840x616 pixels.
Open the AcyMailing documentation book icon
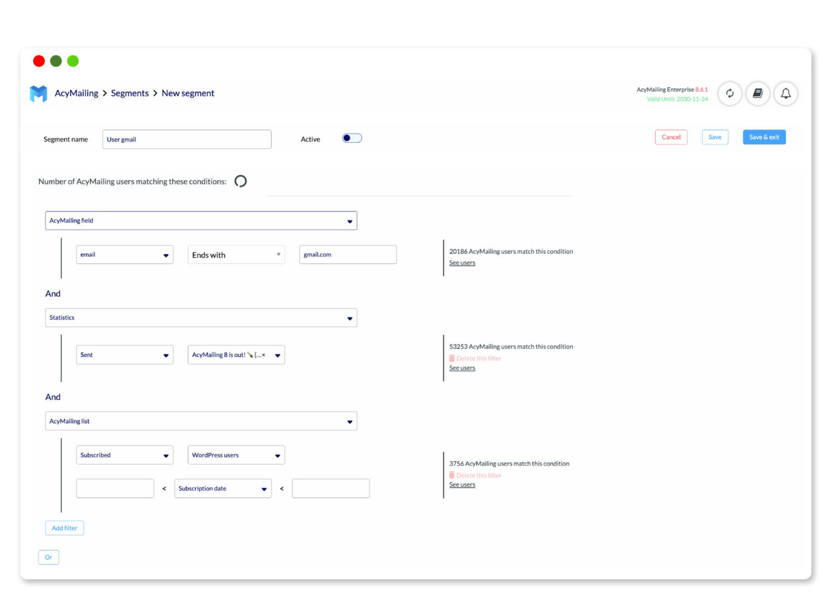click(x=758, y=93)
